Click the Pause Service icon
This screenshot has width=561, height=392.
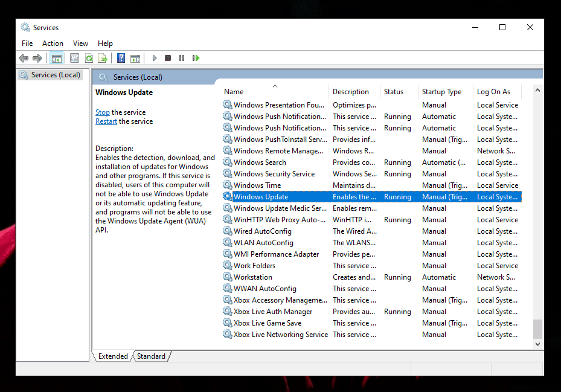coord(182,58)
